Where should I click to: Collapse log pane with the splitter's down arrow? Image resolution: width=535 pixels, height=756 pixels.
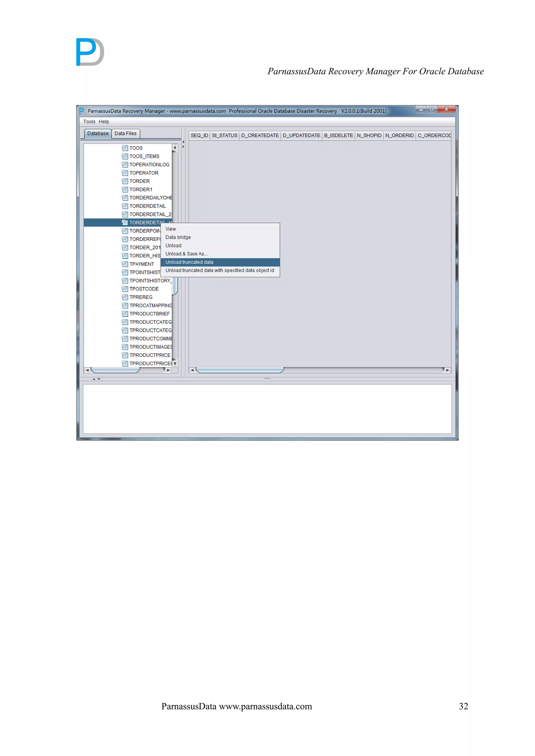tap(99, 379)
